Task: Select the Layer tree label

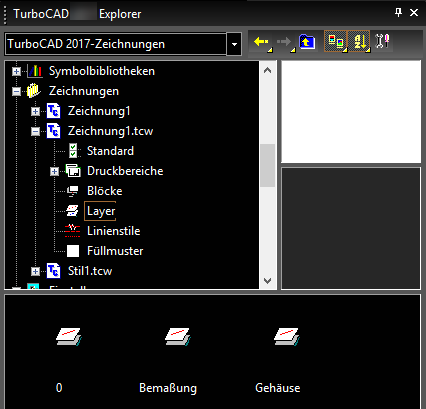Action: (101, 211)
